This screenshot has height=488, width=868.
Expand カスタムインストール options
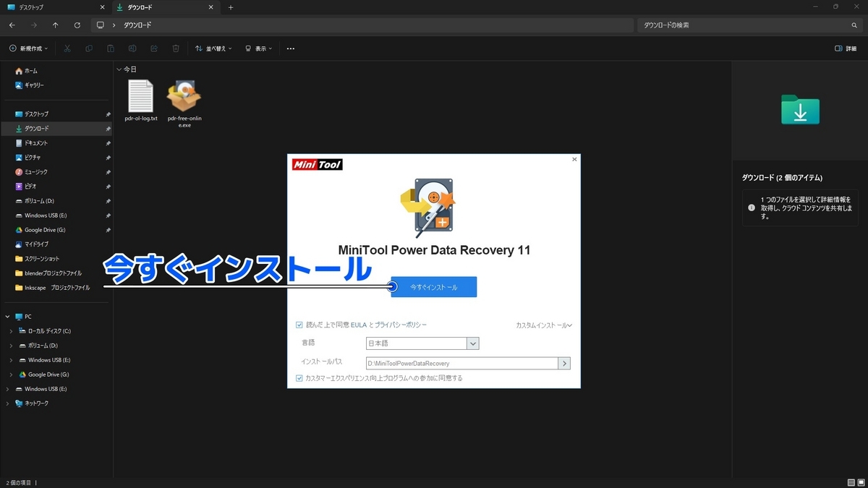[x=543, y=325]
